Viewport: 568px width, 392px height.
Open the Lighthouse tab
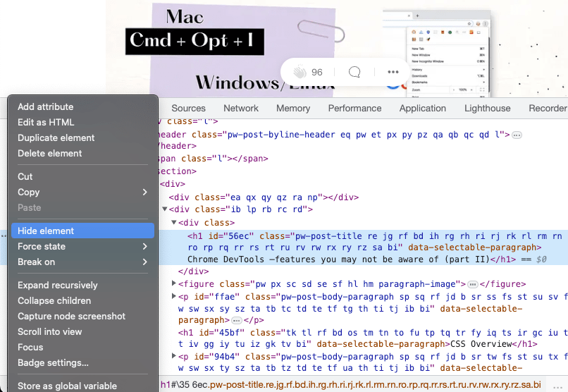[x=487, y=109]
